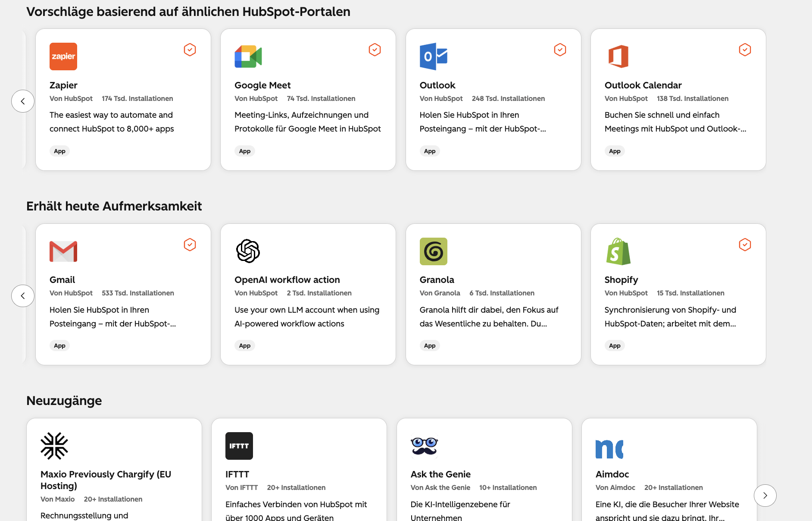Click '533 Tsd. Installationen' on Gmail
Image resolution: width=812 pixels, height=521 pixels.
pyautogui.click(x=138, y=293)
